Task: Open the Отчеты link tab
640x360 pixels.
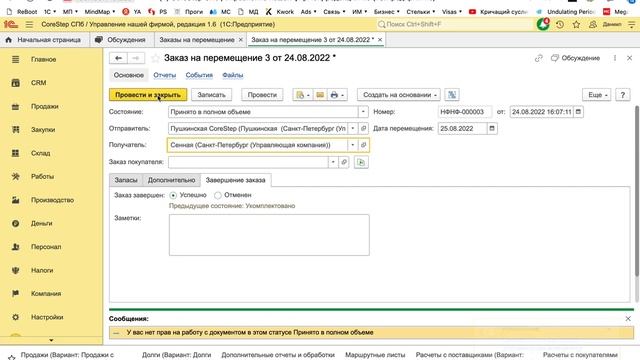Action: 164,75
